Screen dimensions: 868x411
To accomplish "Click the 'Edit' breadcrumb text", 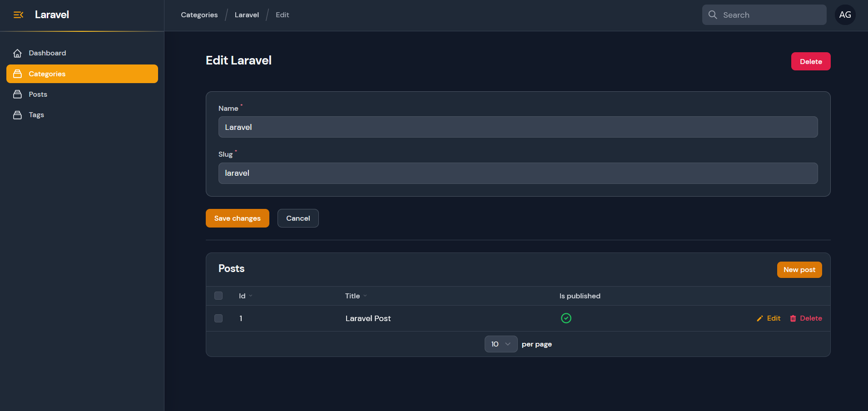I will (282, 15).
